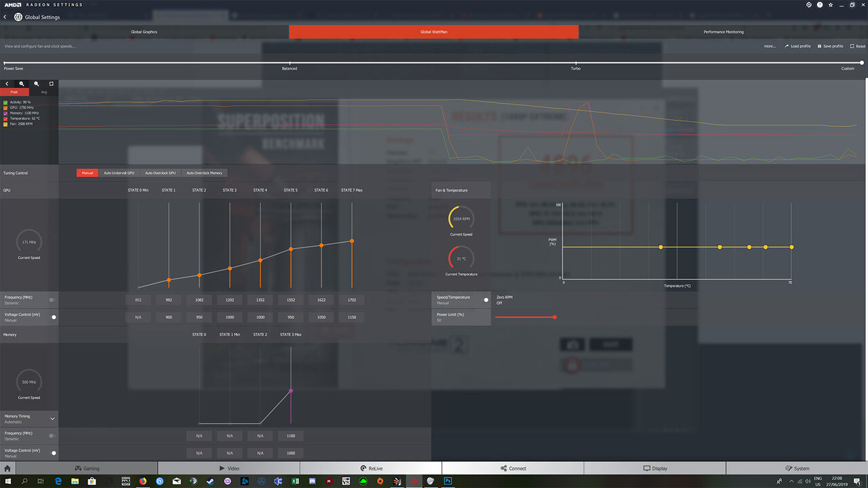The width and height of the screenshot is (868, 488).
Task: Open Firefox from the taskbar
Action: click(143, 481)
